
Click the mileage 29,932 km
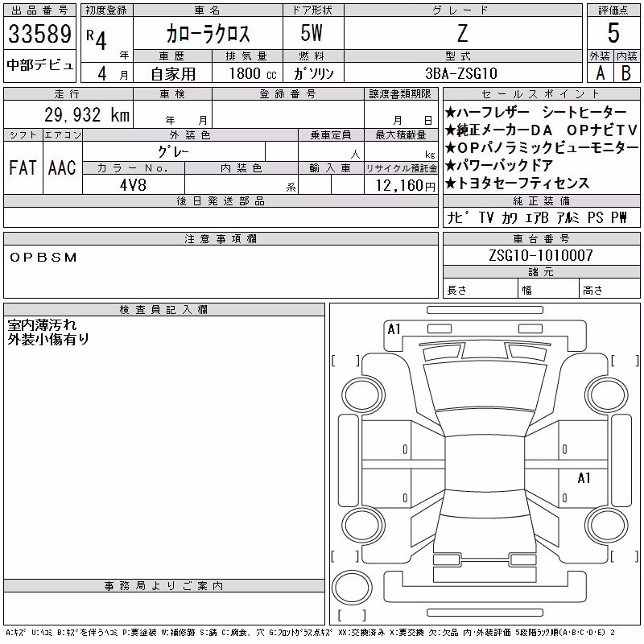87,115
